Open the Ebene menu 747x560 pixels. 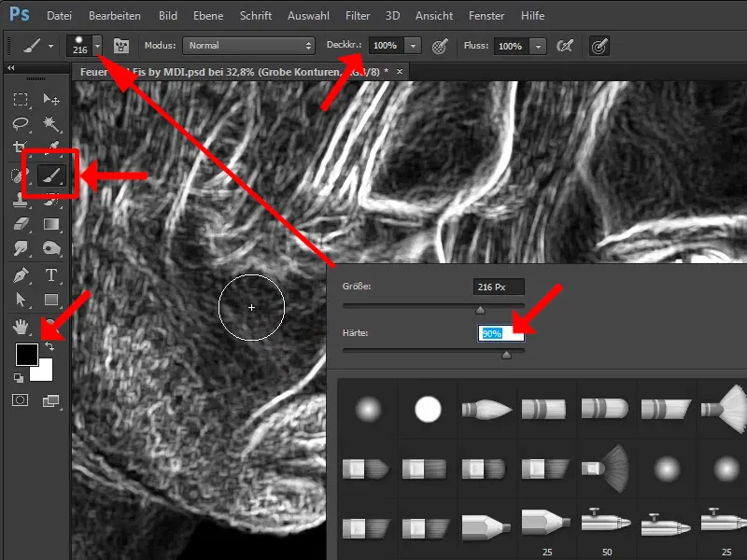[x=208, y=16]
